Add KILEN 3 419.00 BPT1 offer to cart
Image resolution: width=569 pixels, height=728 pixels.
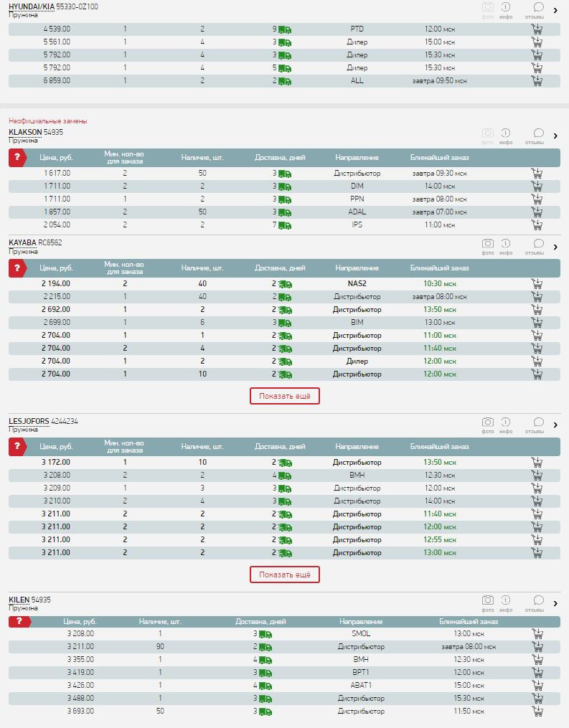537,673
